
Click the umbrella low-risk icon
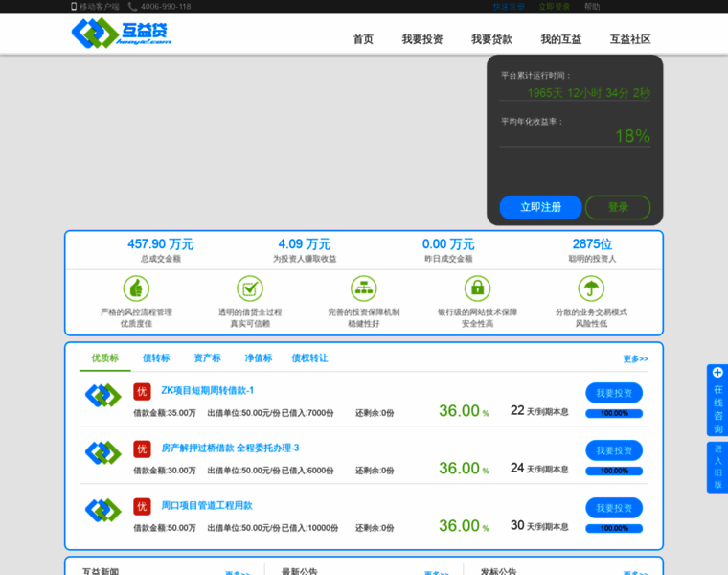(591, 287)
